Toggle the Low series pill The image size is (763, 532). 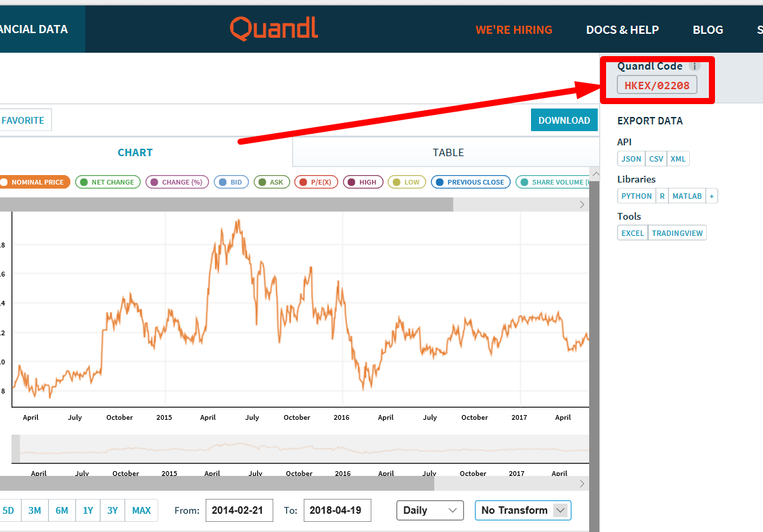point(407,182)
